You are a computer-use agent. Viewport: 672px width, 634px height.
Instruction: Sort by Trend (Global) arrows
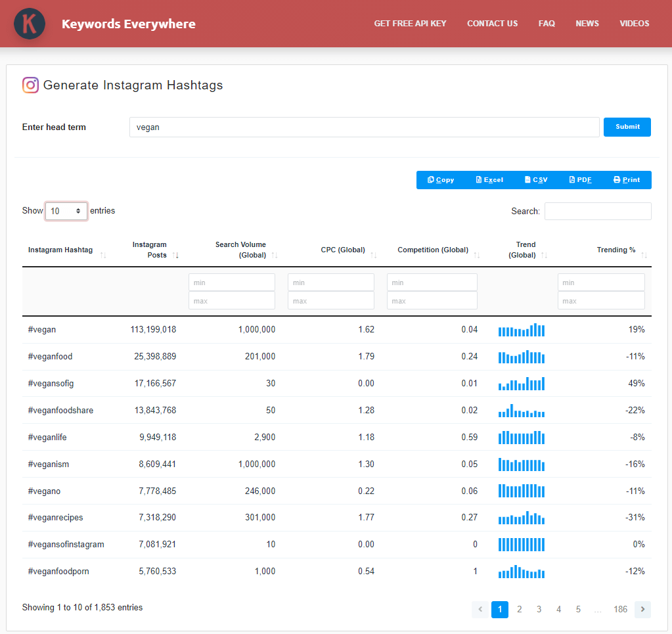click(545, 255)
